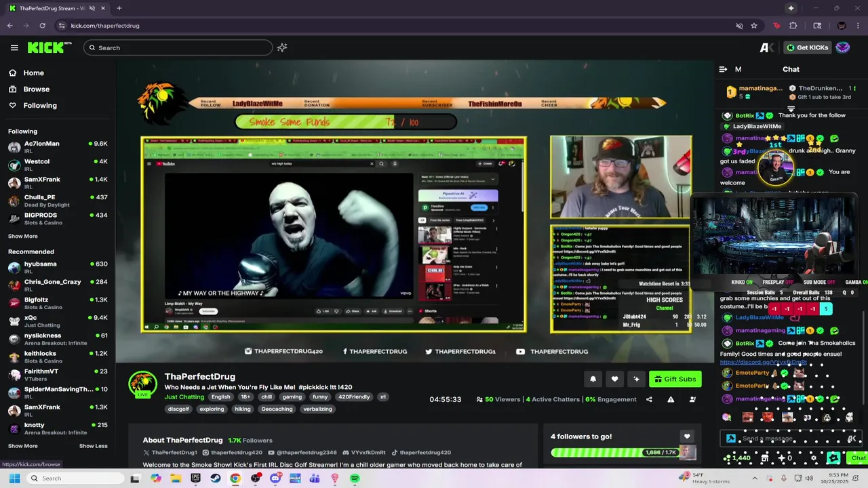Screen dimensions: 868x488
Task: Click the discgolf tag
Action: click(x=178, y=409)
